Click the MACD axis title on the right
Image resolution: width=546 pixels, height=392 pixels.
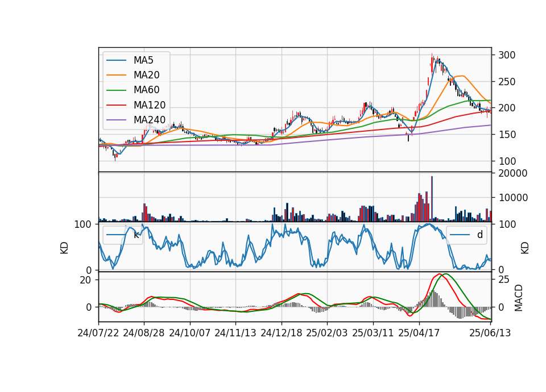click(x=519, y=298)
